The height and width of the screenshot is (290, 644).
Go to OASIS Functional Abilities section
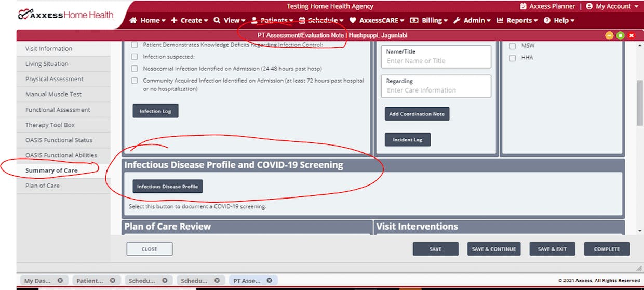click(63, 155)
